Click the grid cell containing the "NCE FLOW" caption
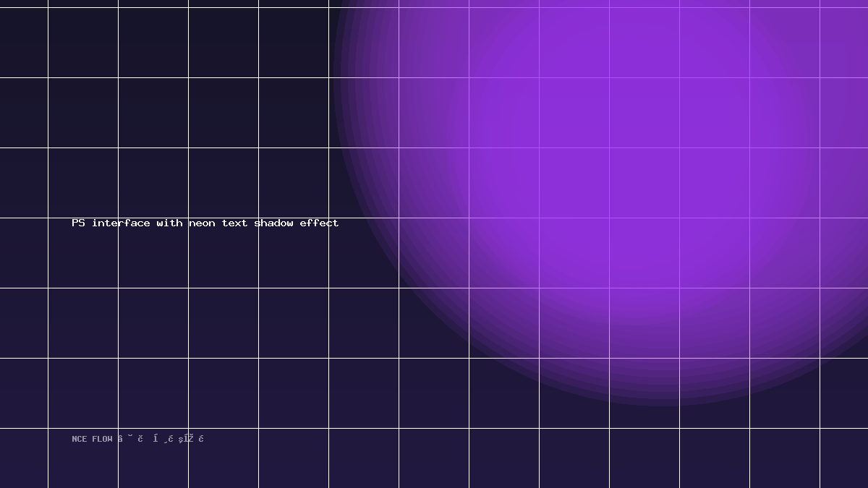 tap(83, 458)
